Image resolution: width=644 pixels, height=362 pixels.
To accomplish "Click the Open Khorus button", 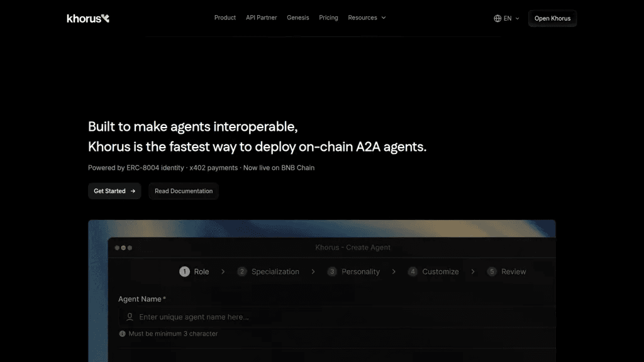I will point(552,18).
